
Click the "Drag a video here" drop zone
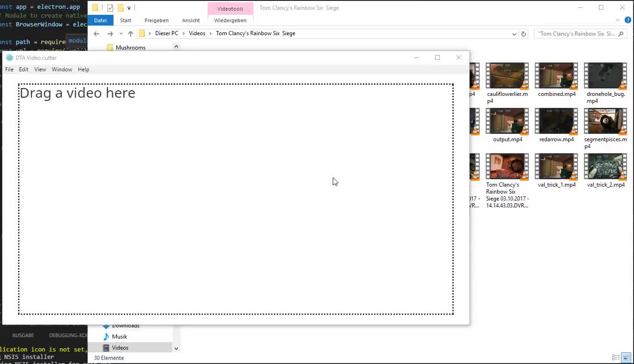coord(236,199)
